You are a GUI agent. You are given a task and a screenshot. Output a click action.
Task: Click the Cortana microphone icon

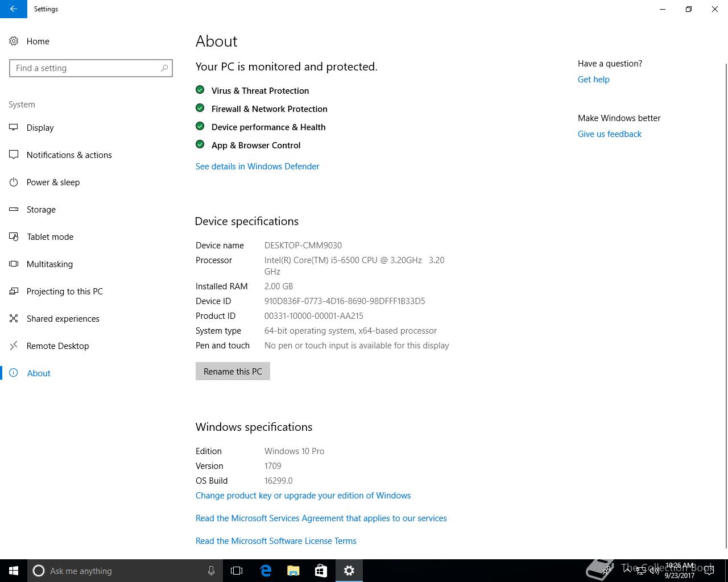(211, 571)
